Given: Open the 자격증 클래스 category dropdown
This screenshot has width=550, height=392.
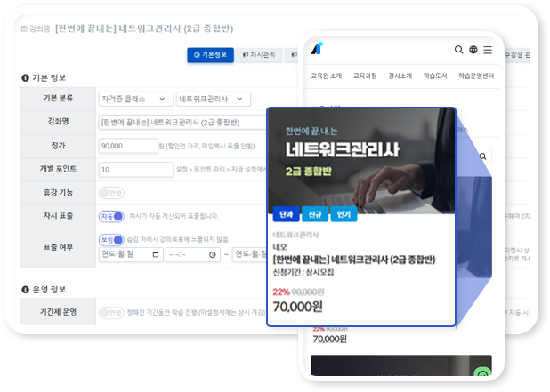Looking at the screenshot, I should 136,99.
